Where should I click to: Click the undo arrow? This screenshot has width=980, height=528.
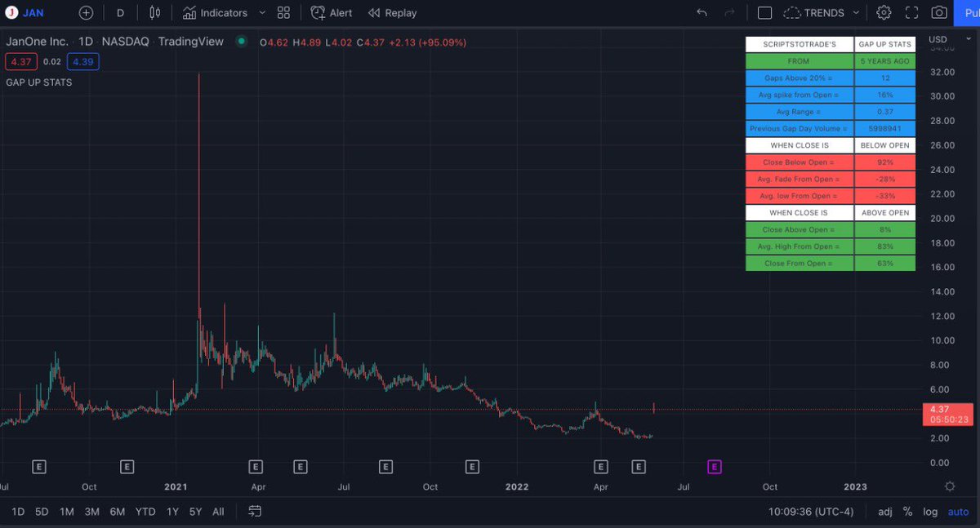click(702, 13)
